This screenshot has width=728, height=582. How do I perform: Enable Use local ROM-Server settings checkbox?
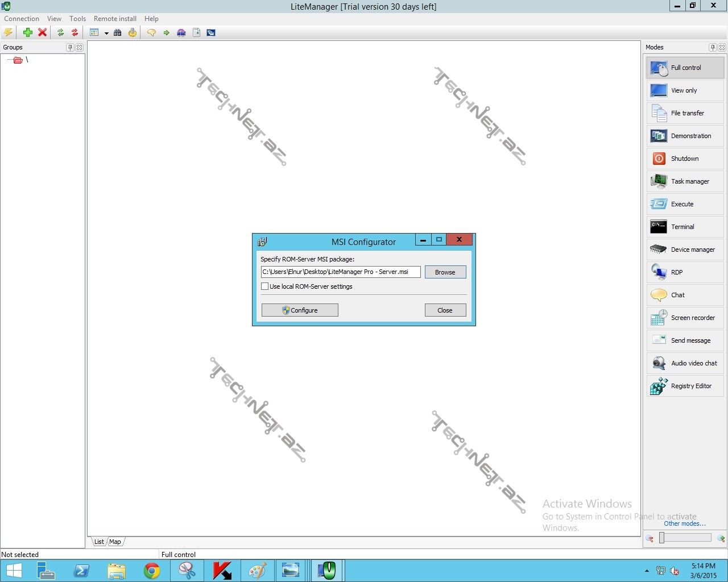click(x=265, y=286)
